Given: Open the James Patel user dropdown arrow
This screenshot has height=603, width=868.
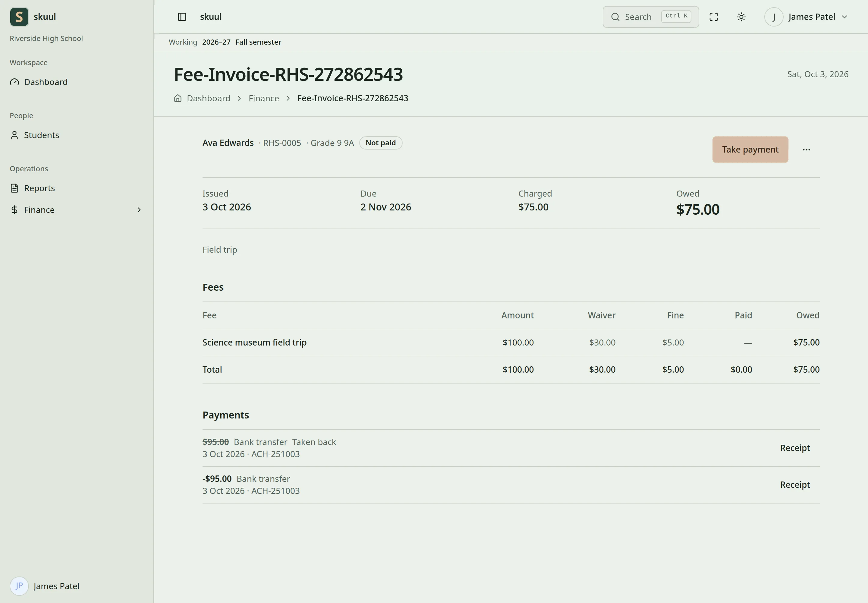Looking at the screenshot, I should click(x=844, y=17).
